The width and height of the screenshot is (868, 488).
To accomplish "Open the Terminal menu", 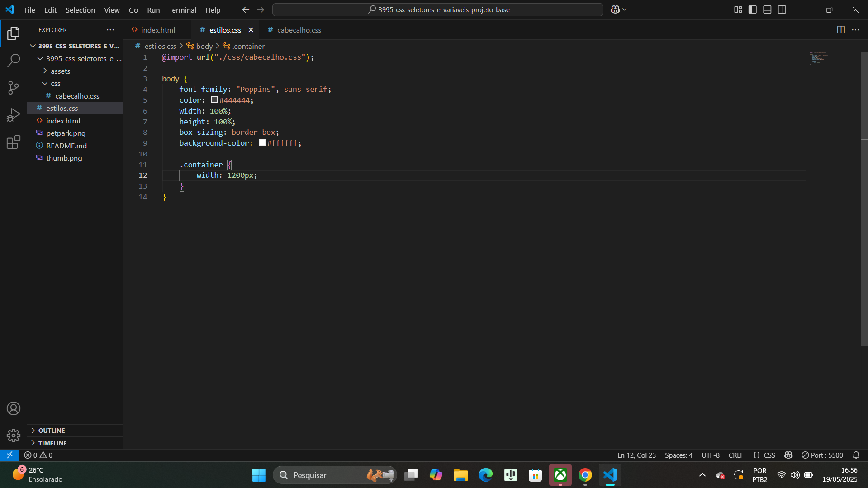I will 183,10.
